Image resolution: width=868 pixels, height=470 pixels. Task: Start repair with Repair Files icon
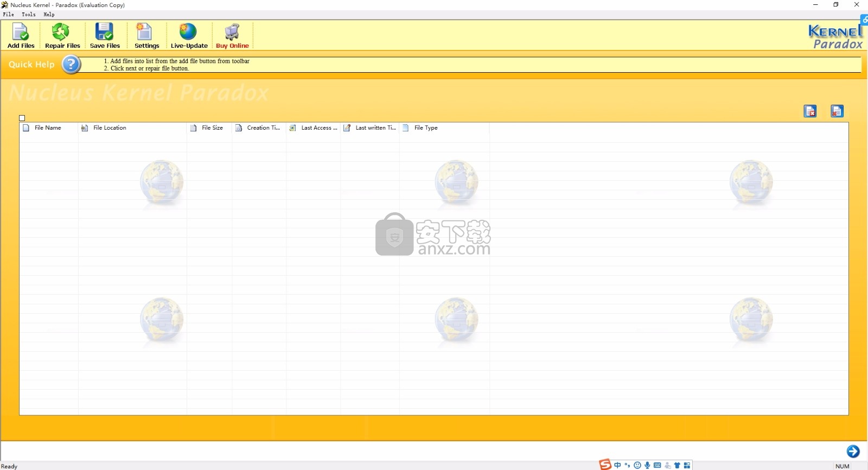coord(61,33)
